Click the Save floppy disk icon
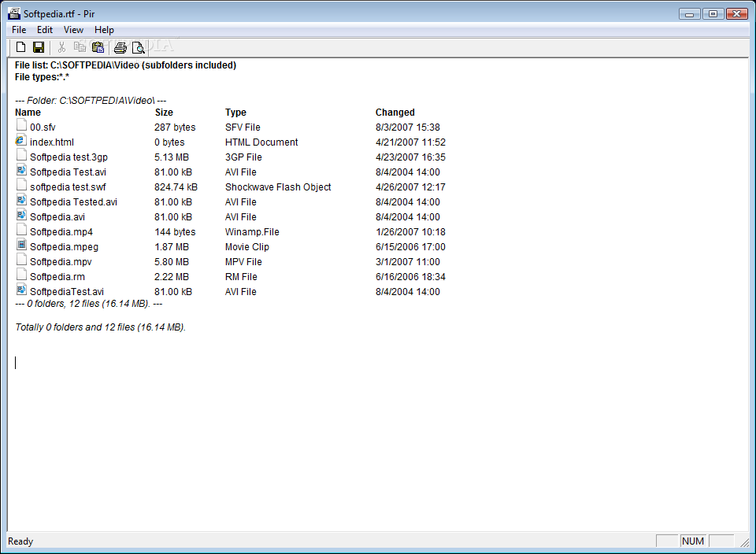The width and height of the screenshot is (756, 554). click(39, 47)
